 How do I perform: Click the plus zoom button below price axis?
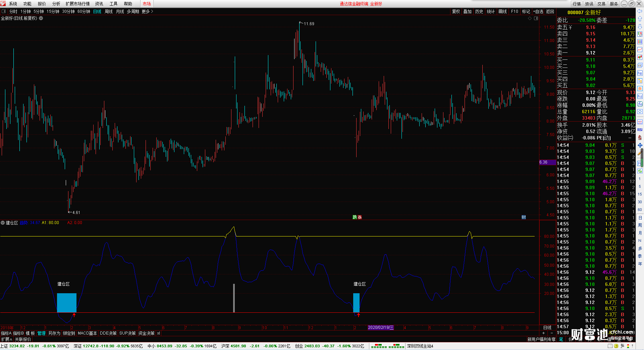click(x=544, y=333)
